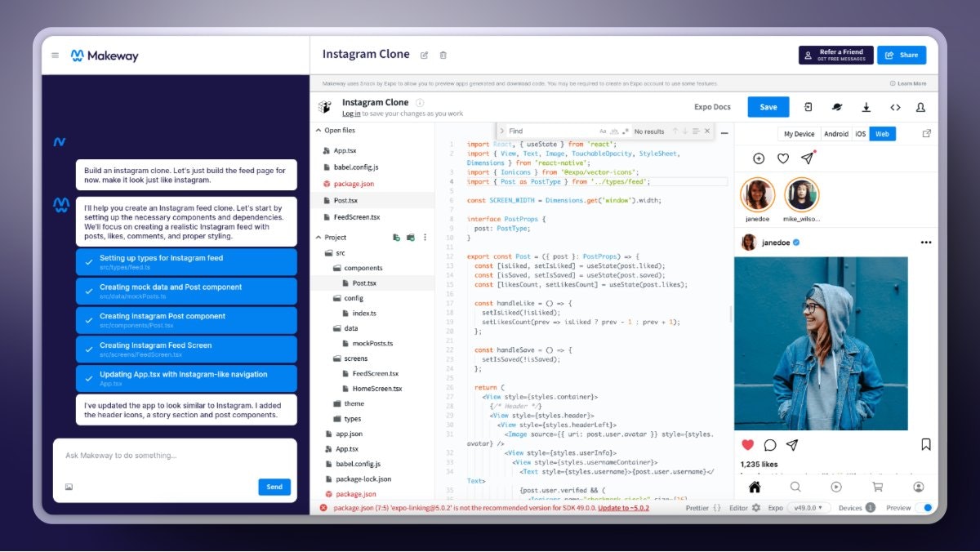Click the planet icon in Snack toolbar
Screen dimensions: 980x552
(x=837, y=107)
